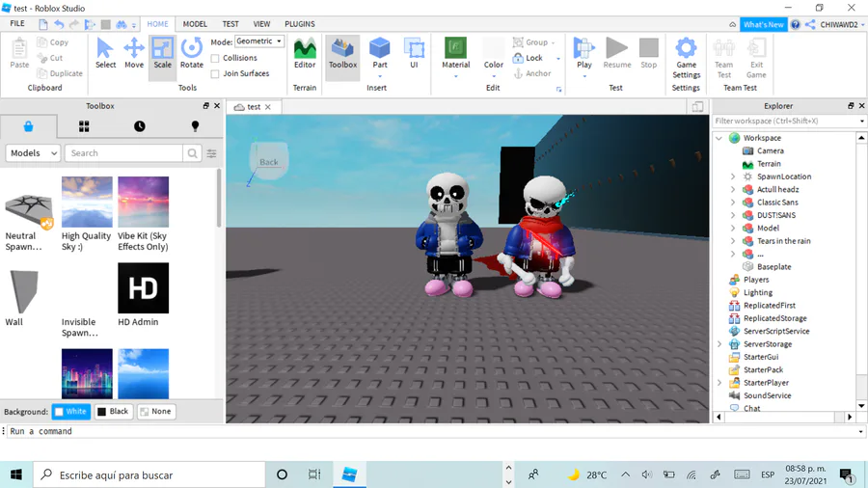Select the Select tool
The width and height of the screenshot is (868, 488).
pyautogui.click(x=105, y=54)
